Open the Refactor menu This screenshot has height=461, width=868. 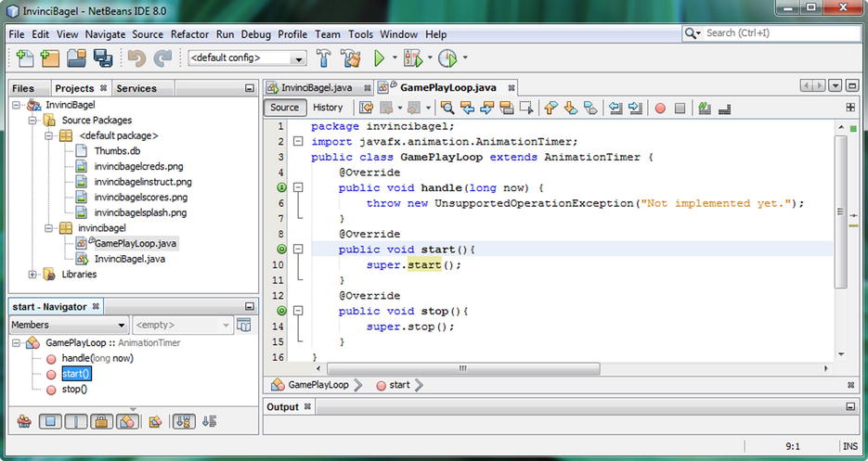189,34
